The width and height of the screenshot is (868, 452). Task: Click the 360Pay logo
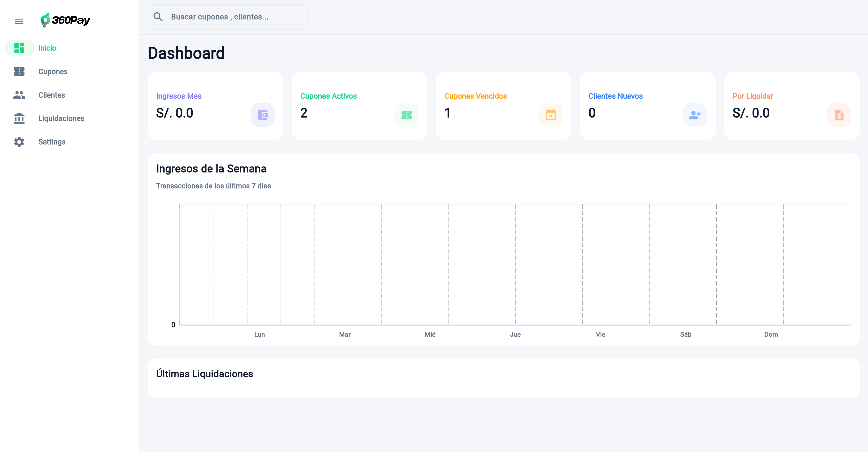65,20
